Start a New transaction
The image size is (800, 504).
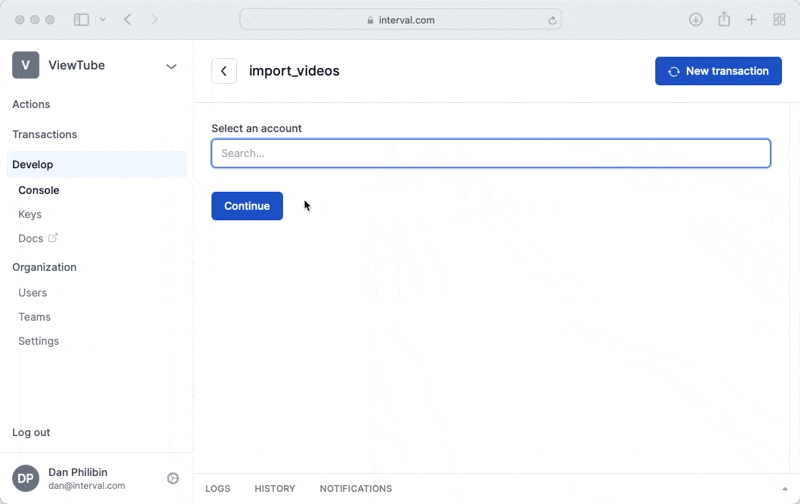coord(718,71)
